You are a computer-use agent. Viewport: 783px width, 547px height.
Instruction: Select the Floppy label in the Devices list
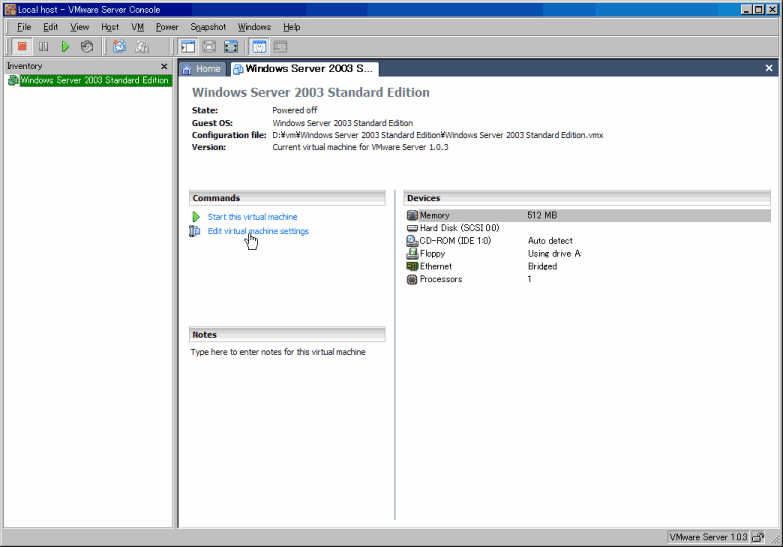432,254
